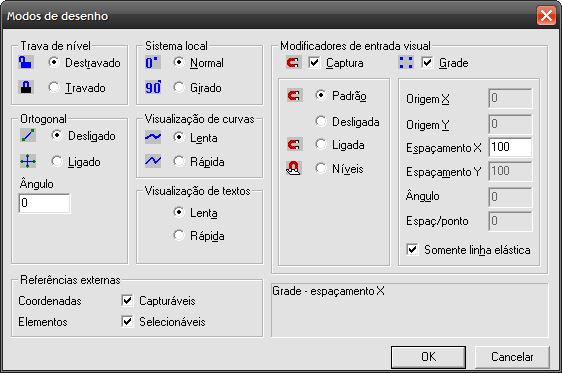Click the orthogonal cross icon beside Ligado
The width and height of the screenshot is (562, 373).
click(x=28, y=162)
